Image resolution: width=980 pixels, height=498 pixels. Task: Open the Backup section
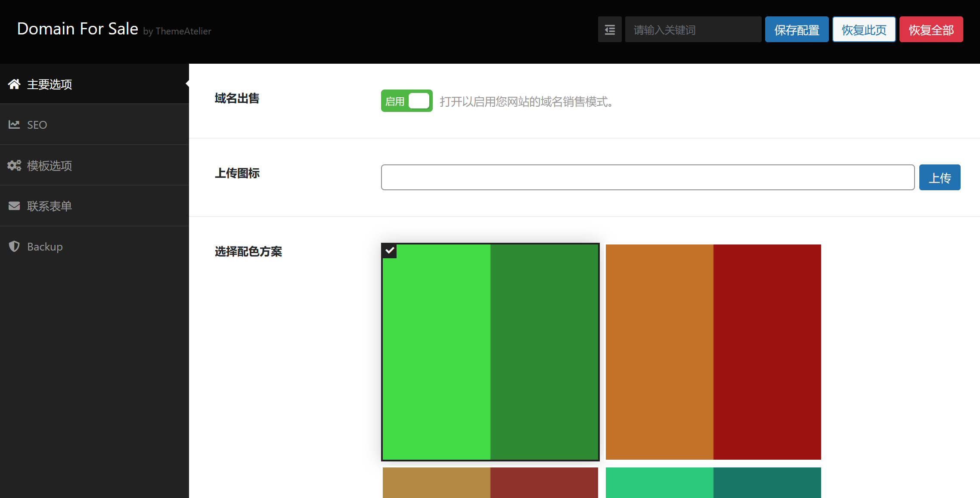pyautogui.click(x=45, y=247)
